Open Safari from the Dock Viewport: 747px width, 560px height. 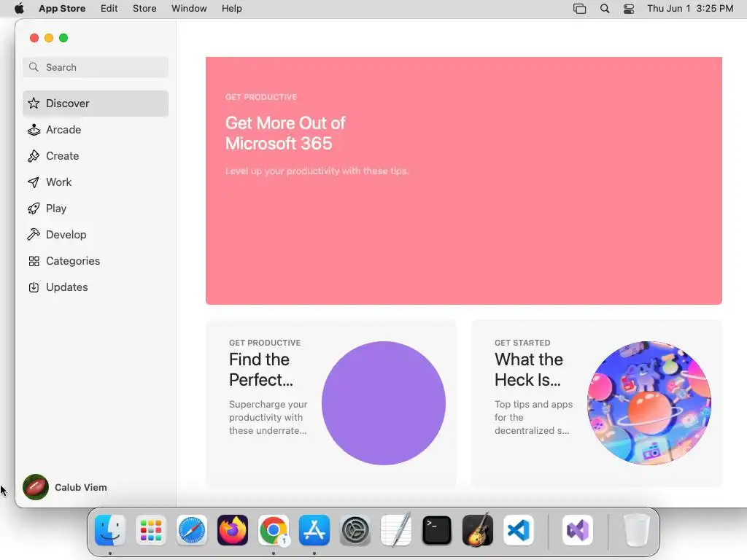click(x=192, y=530)
